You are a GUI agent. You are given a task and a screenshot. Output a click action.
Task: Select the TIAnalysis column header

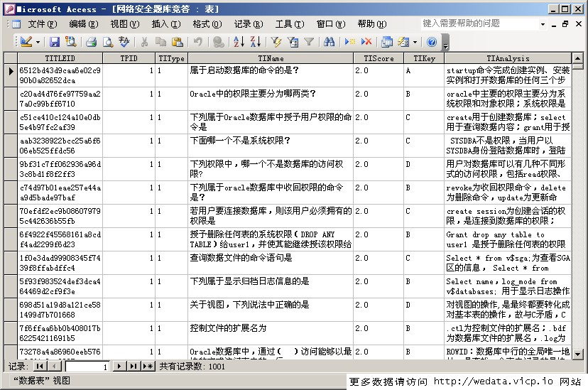(508, 58)
